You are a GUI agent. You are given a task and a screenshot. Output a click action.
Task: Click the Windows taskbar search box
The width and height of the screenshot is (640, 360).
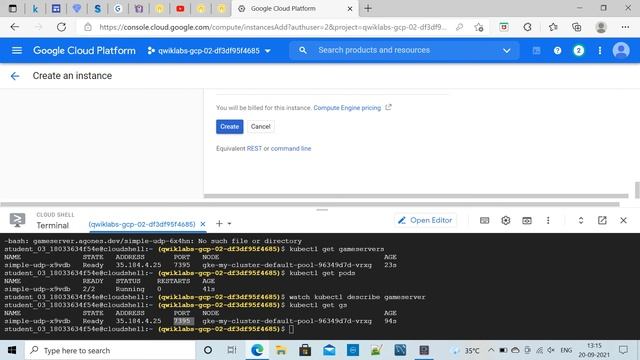click(x=110, y=350)
